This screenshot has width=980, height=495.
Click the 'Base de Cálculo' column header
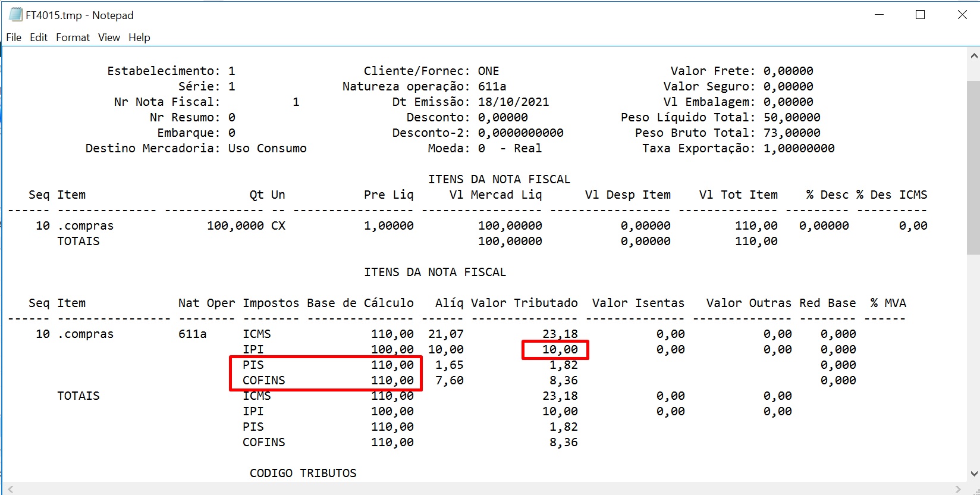(360, 303)
